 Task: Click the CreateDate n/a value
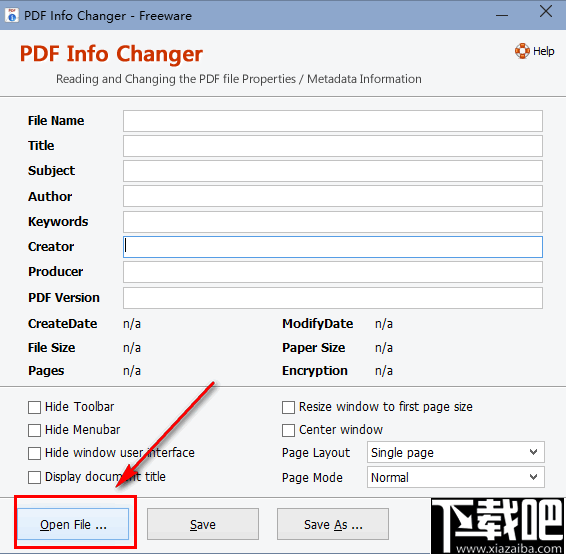(x=132, y=324)
